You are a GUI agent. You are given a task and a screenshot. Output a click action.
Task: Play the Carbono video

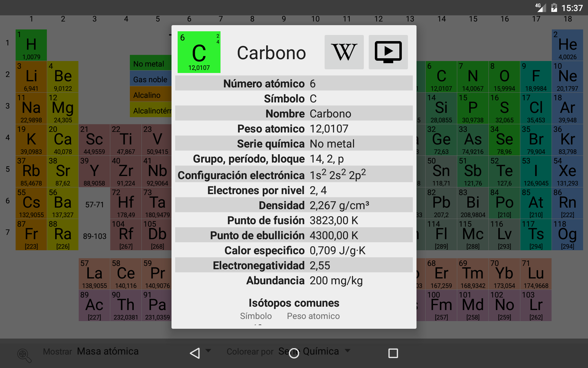tap(388, 52)
